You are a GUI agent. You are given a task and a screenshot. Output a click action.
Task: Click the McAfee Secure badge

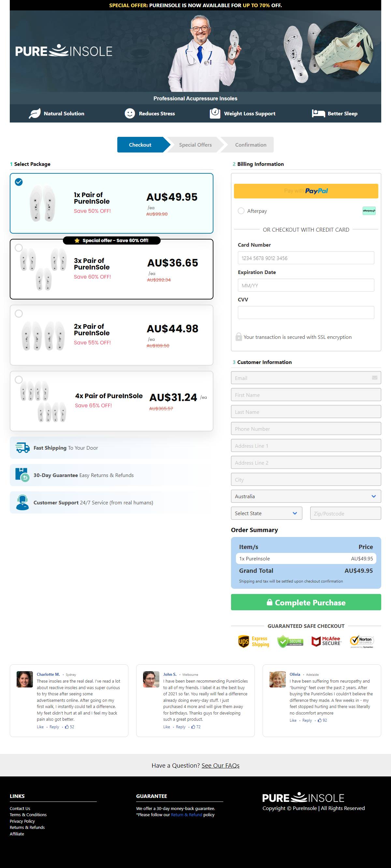click(326, 641)
